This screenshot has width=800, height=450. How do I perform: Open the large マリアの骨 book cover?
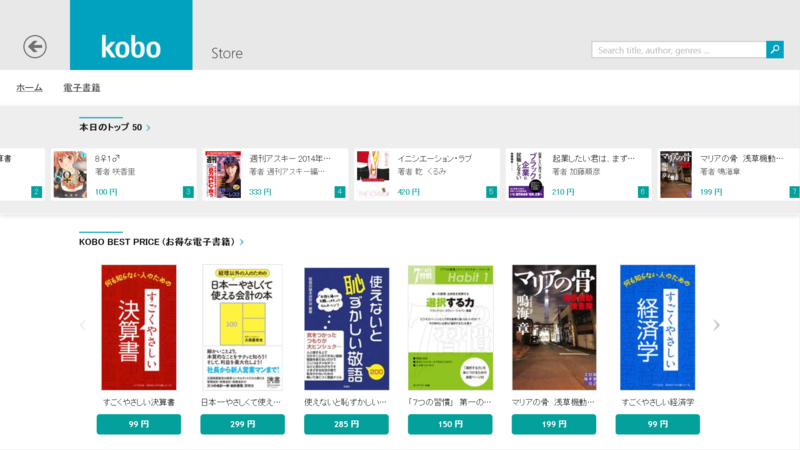click(x=554, y=328)
